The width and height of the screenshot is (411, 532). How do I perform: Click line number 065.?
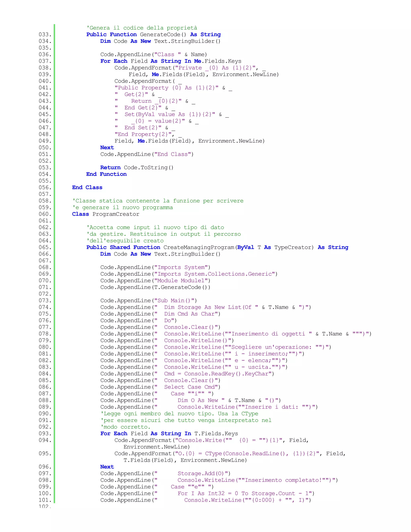click(45, 247)
